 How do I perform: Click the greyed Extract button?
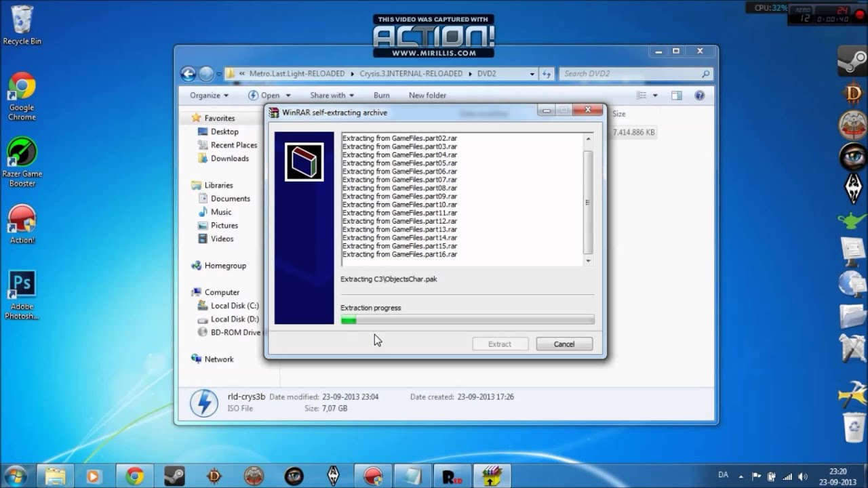tap(500, 344)
